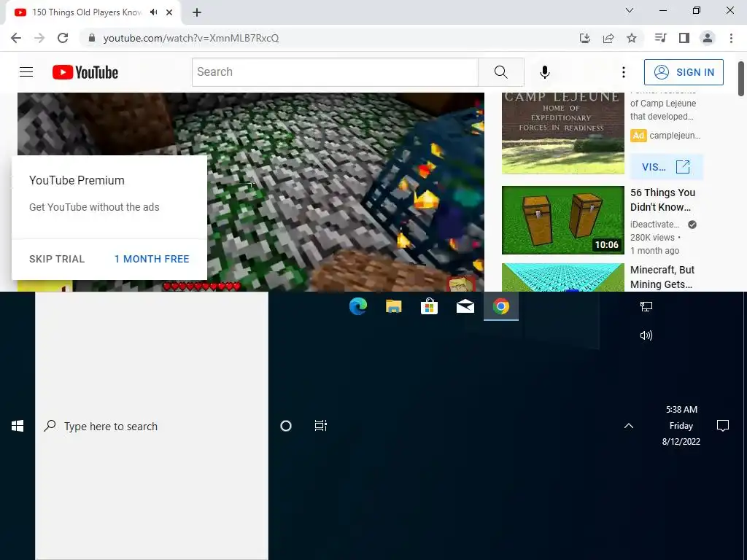Open 56 Things You Didn't Know thumbnail
Screen dimensions: 747x560
pos(562,220)
